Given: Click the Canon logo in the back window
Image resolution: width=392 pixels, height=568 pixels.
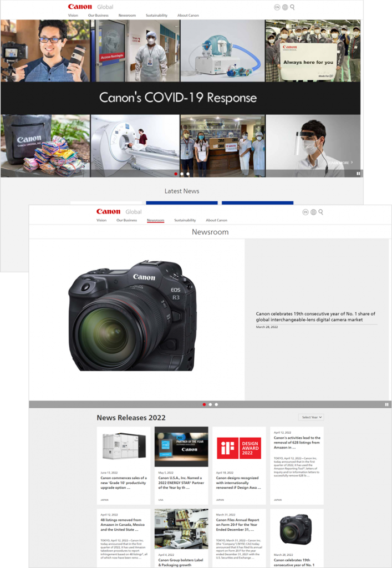Looking at the screenshot, I should (x=80, y=7).
